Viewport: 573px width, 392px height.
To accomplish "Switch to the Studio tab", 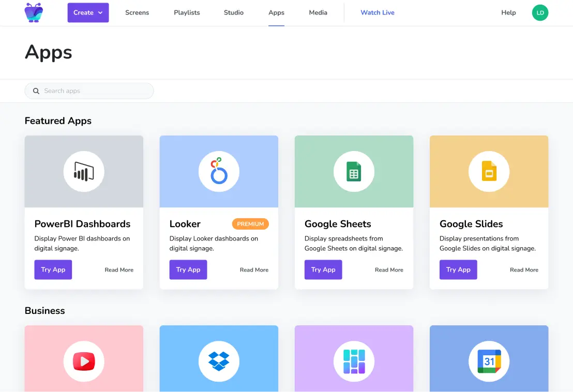I will [234, 12].
